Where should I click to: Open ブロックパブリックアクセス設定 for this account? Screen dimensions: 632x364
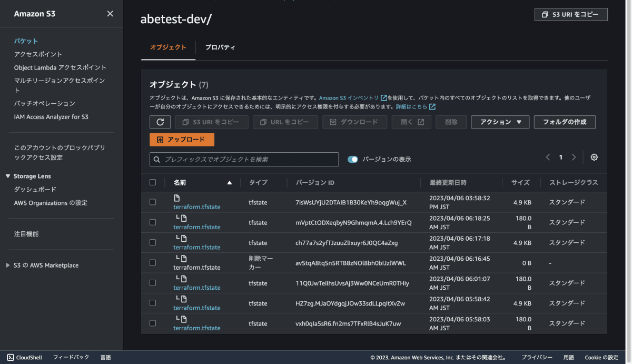60,153
